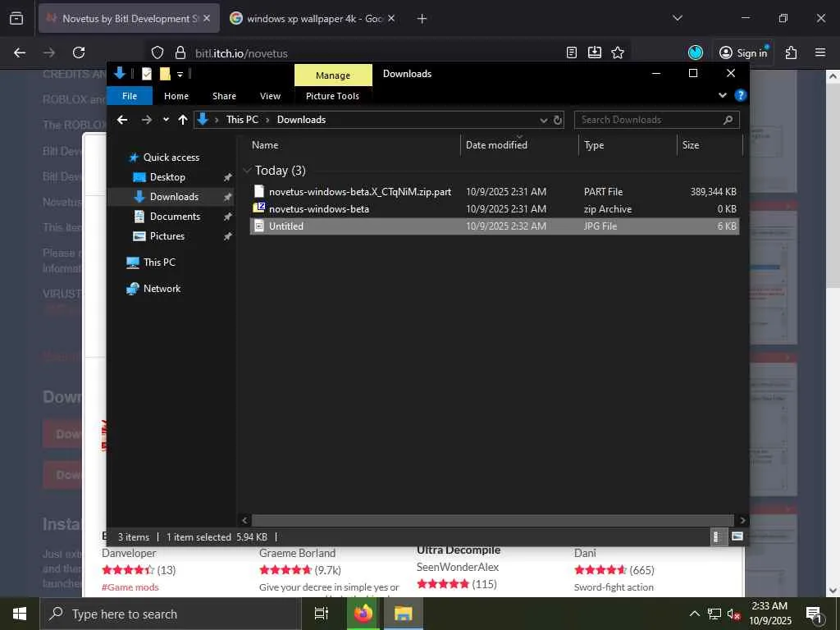Click the Firefox tracking protection shield icon
Viewport: 840px width, 630px height.
(157, 52)
